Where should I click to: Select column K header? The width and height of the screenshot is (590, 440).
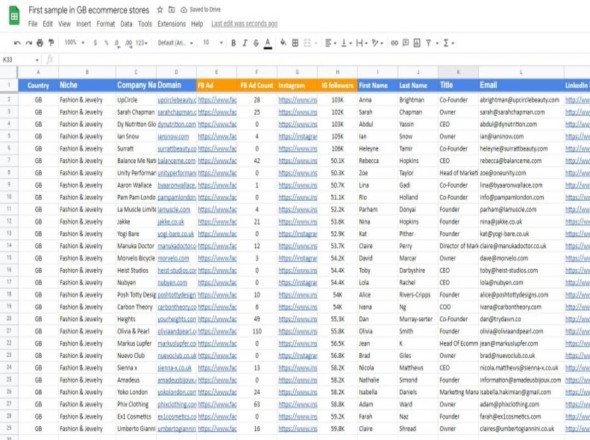point(458,72)
